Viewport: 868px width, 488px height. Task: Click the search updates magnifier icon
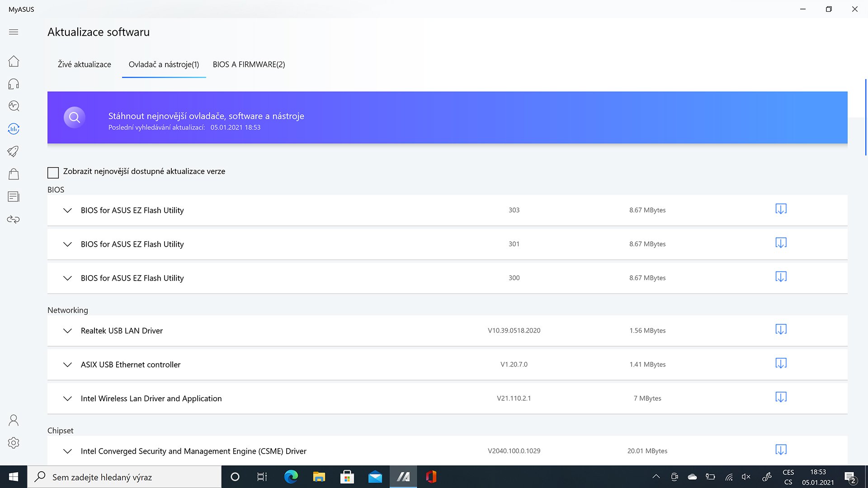[x=75, y=117]
